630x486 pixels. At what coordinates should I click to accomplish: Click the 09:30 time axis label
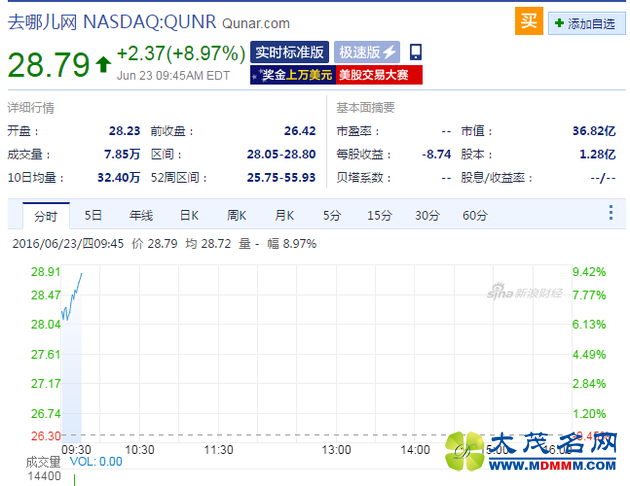tap(76, 449)
